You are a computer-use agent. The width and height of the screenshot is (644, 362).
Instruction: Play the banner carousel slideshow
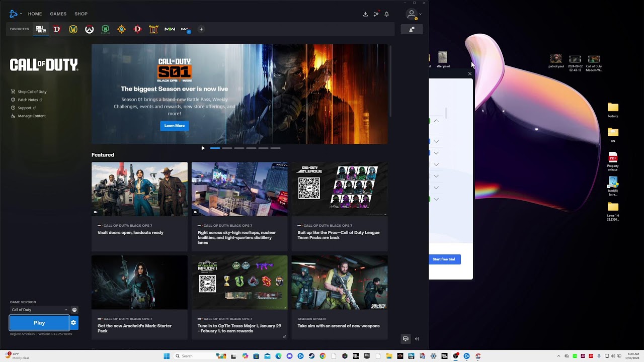click(x=203, y=148)
